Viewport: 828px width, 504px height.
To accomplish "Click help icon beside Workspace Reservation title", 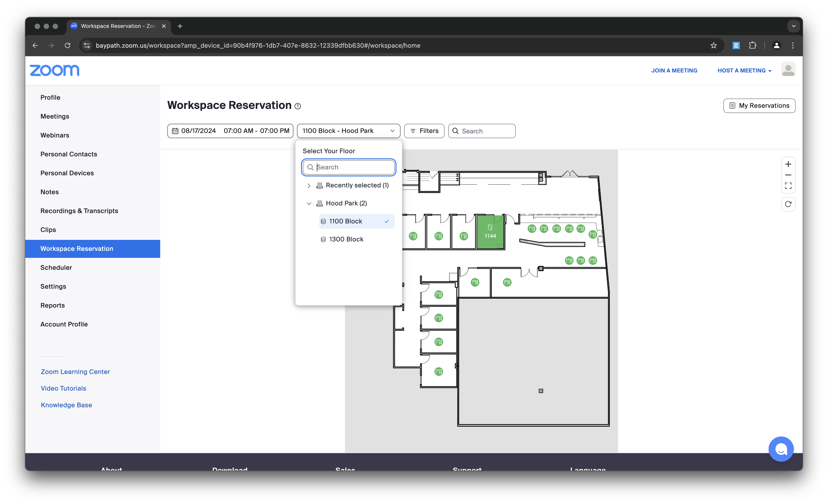I will coord(298,106).
